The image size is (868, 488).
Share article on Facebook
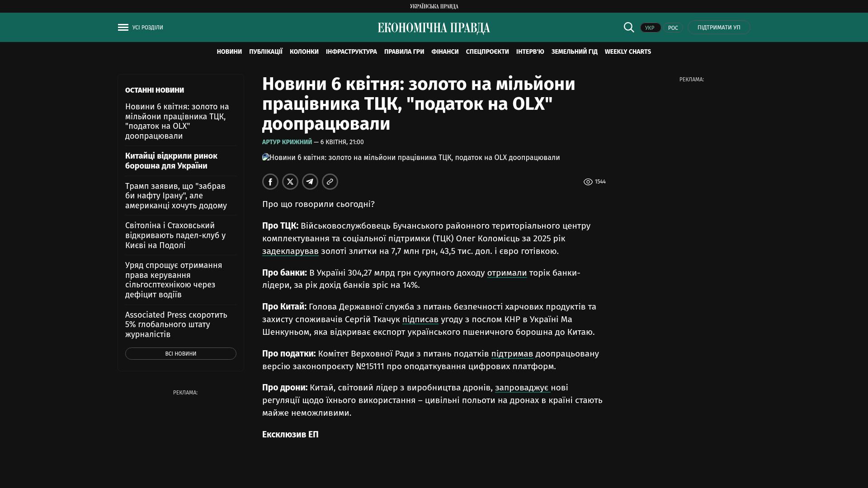pos(270,182)
